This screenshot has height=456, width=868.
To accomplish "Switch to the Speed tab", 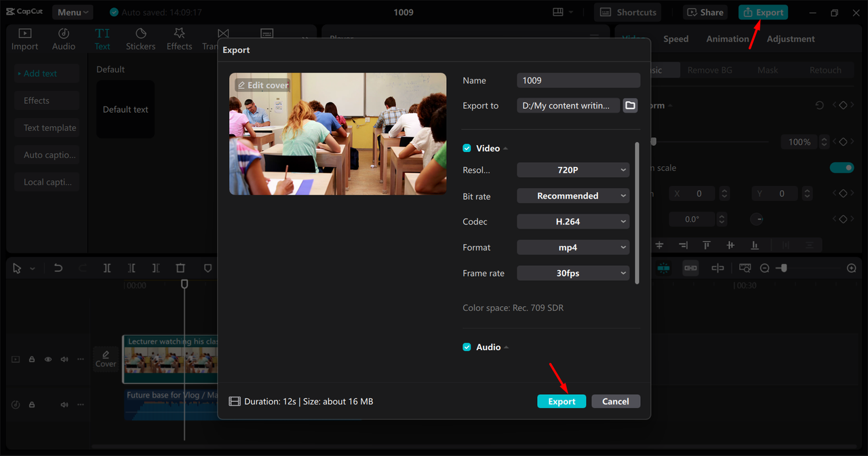I will coord(675,39).
